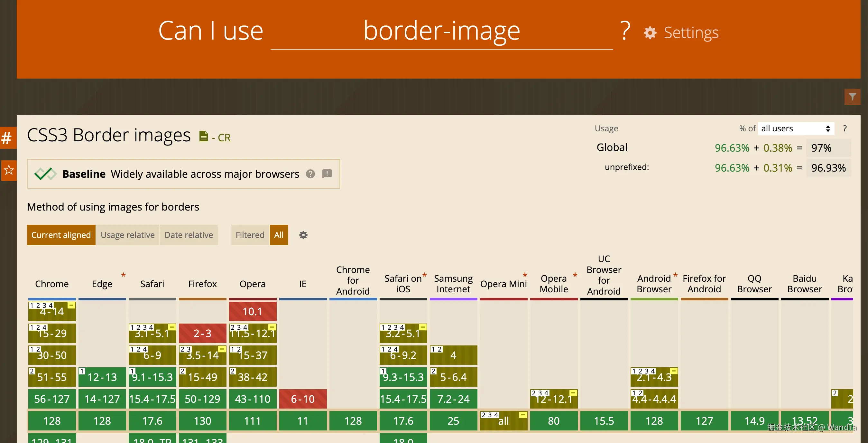Select the Safari 17.6 current version cell
This screenshot has width=868, height=443.
[152, 421]
